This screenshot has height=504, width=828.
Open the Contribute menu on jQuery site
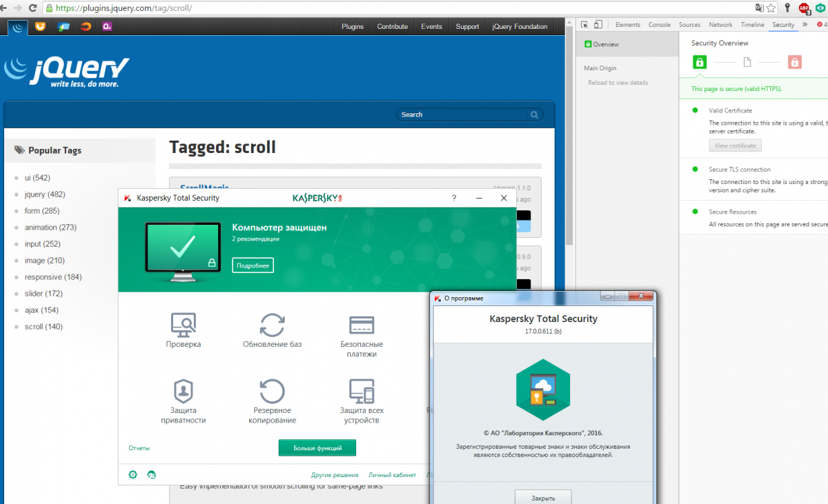pyautogui.click(x=393, y=27)
